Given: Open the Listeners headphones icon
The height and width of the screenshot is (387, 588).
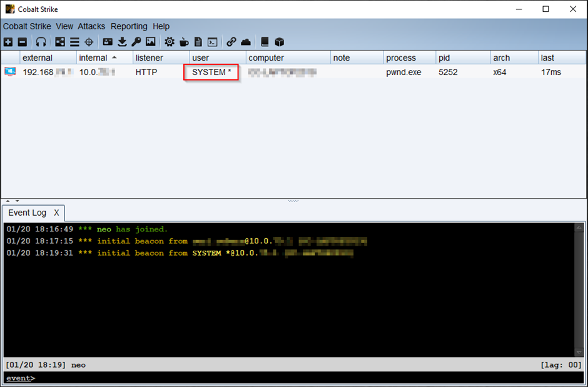Looking at the screenshot, I should (41, 42).
